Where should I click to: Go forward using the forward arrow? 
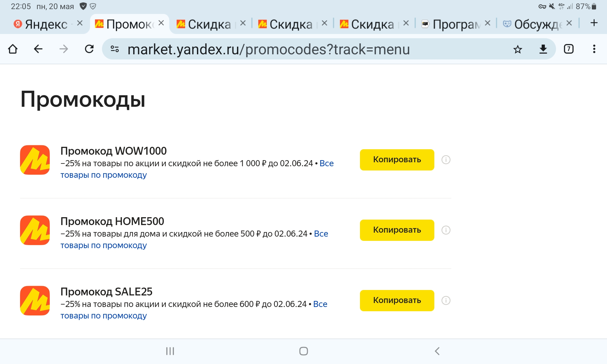pos(64,49)
